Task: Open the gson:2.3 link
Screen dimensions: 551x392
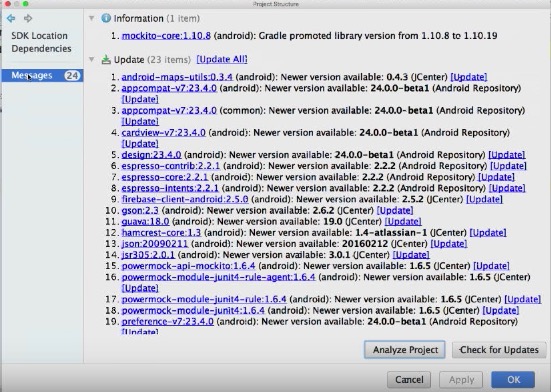Action: click(x=140, y=211)
